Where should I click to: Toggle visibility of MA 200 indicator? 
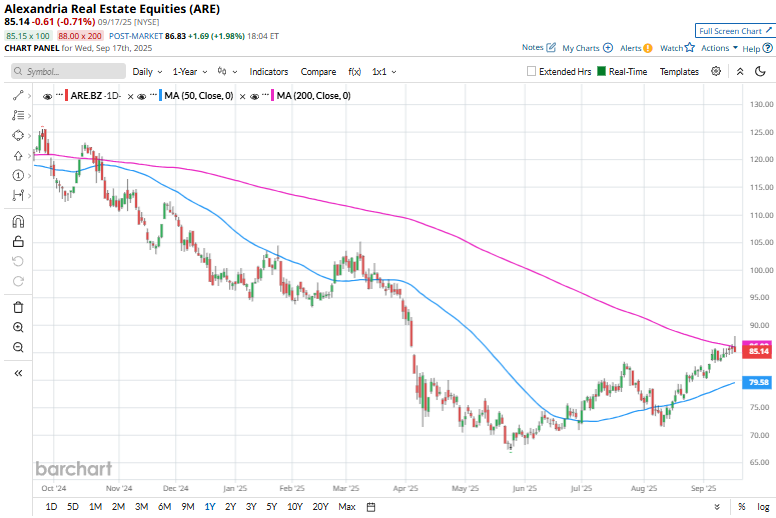pos(254,96)
